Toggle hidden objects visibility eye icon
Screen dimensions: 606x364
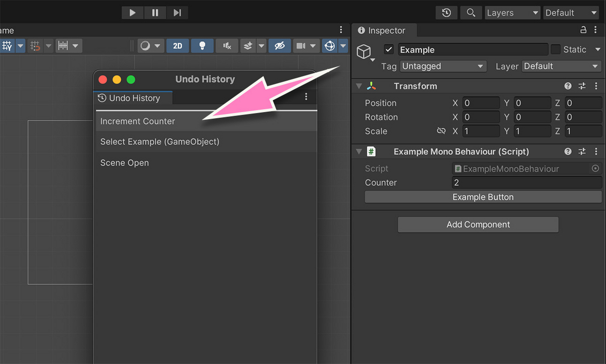click(x=279, y=46)
